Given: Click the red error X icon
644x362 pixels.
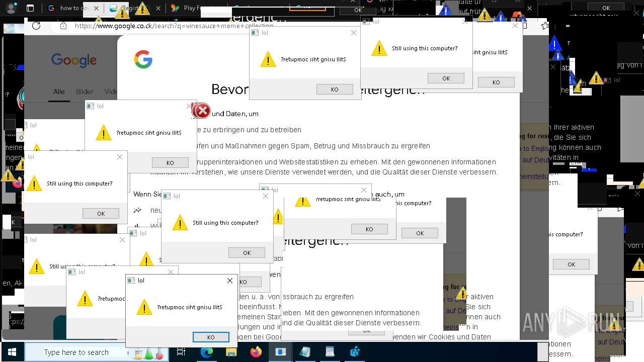Looking at the screenshot, I should coord(202,111).
